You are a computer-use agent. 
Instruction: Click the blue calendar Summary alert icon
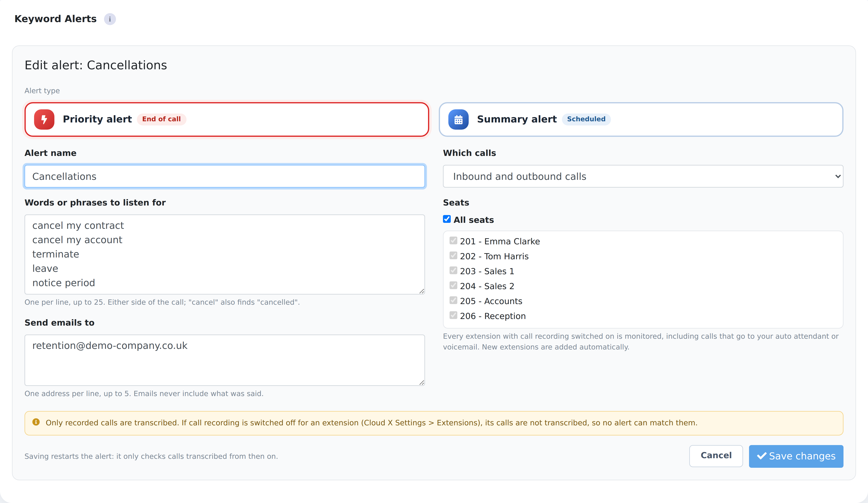(458, 119)
